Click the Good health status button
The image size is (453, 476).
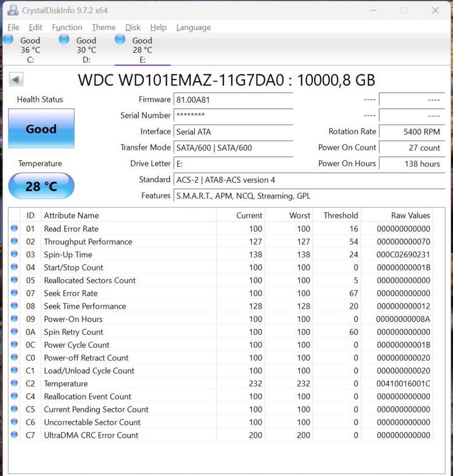click(x=41, y=128)
